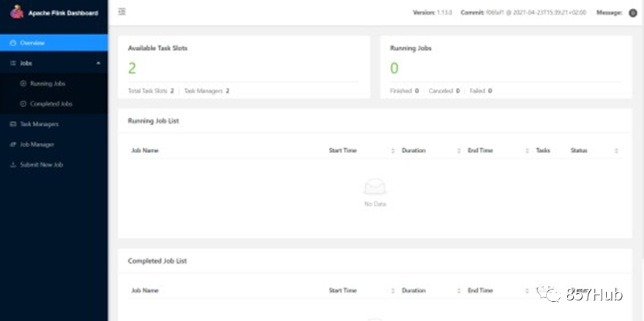Sort Running Job List by End Time
Screen dimensions: 644x321
click(527, 151)
